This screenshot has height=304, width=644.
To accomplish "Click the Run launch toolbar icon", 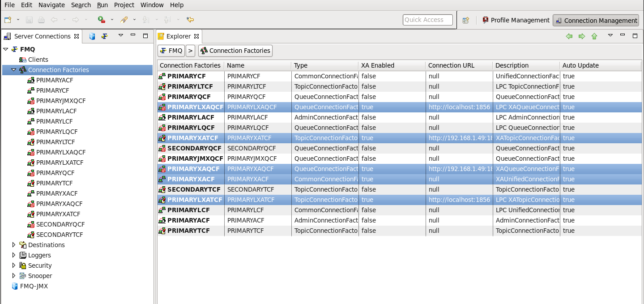I will click(102, 20).
